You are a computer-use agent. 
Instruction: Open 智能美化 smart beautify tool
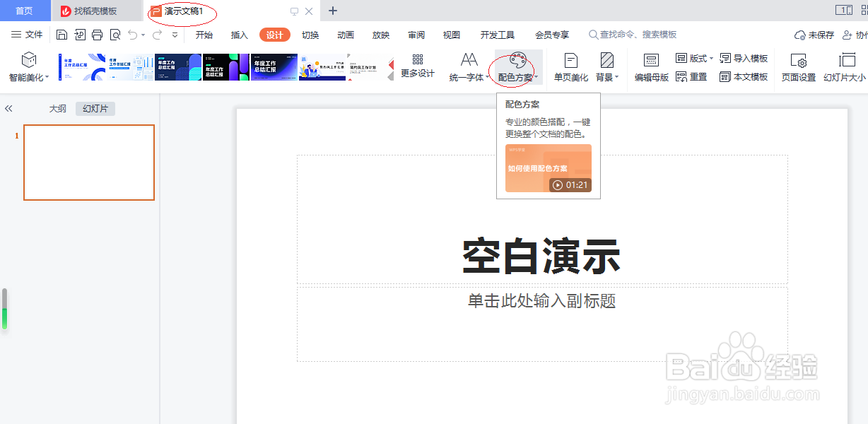click(x=28, y=66)
